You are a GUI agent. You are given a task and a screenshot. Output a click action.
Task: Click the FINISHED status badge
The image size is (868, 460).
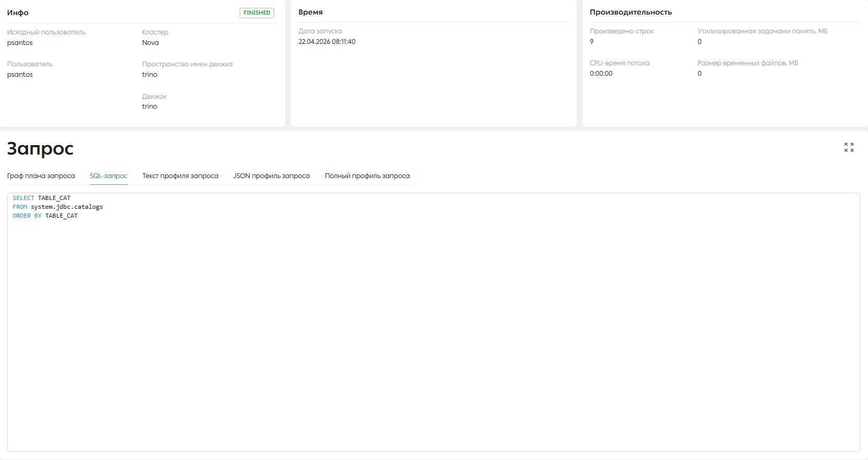pyautogui.click(x=257, y=13)
